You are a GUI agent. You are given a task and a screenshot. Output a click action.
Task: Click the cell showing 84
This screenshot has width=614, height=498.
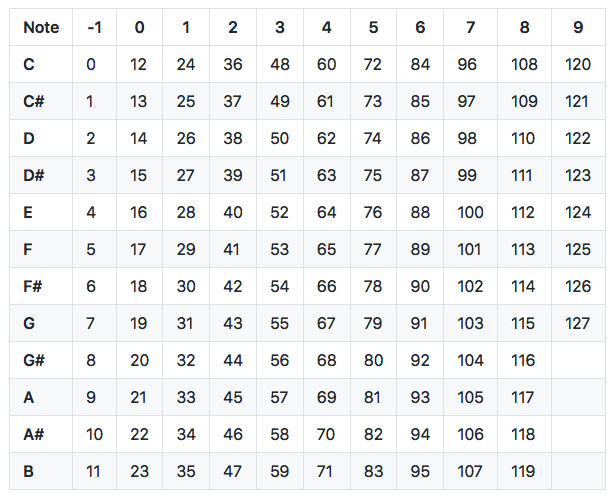[420, 64]
